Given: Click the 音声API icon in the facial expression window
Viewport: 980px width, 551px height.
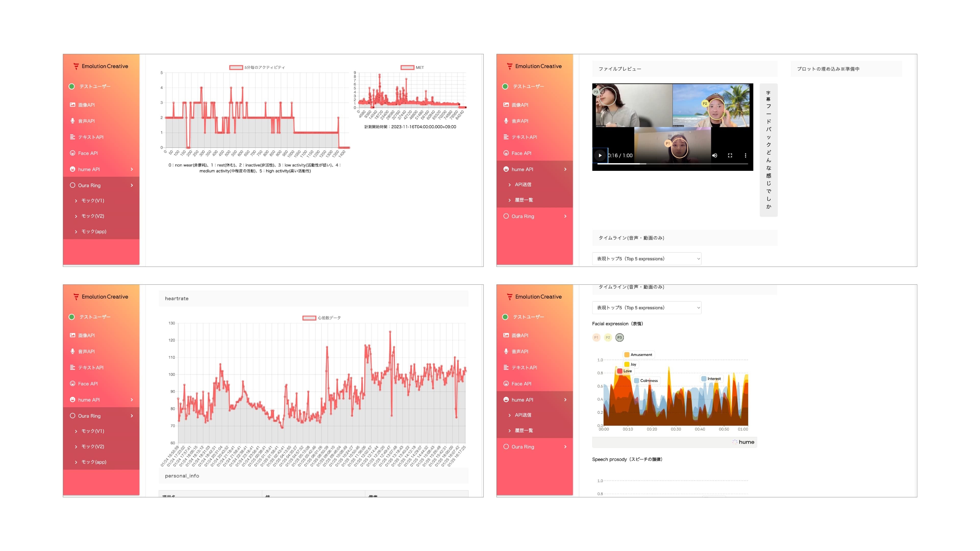Looking at the screenshot, I should click(506, 351).
